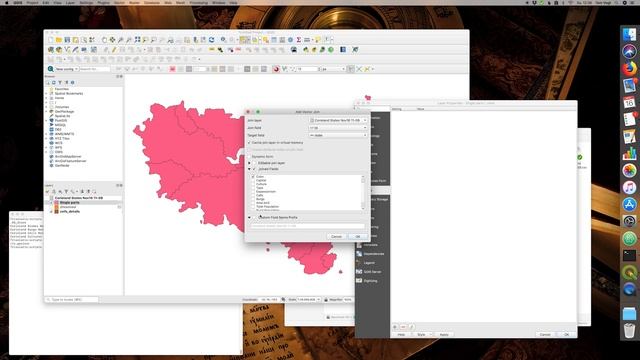Image resolution: width=640 pixels, height=360 pixels.
Task: Toggle visibility of Single parts layer
Action: point(52,202)
